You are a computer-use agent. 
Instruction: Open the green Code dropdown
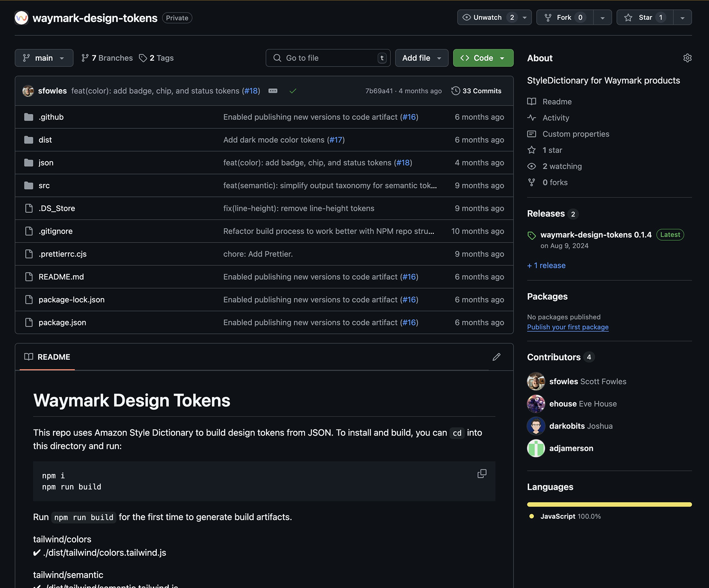click(483, 58)
